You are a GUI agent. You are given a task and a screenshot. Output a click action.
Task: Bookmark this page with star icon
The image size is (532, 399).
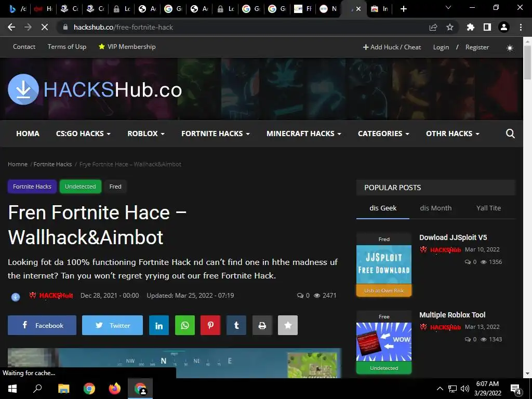[x=450, y=27]
